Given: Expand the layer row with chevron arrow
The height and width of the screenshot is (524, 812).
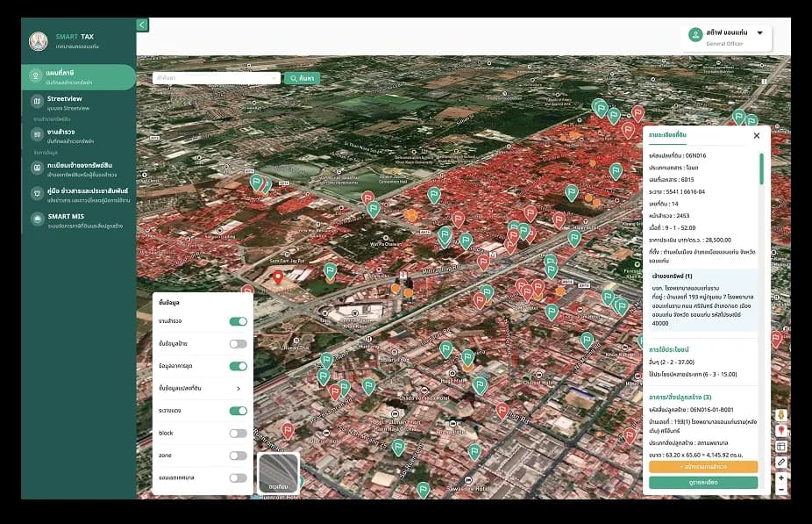Looking at the screenshot, I should pos(239,388).
